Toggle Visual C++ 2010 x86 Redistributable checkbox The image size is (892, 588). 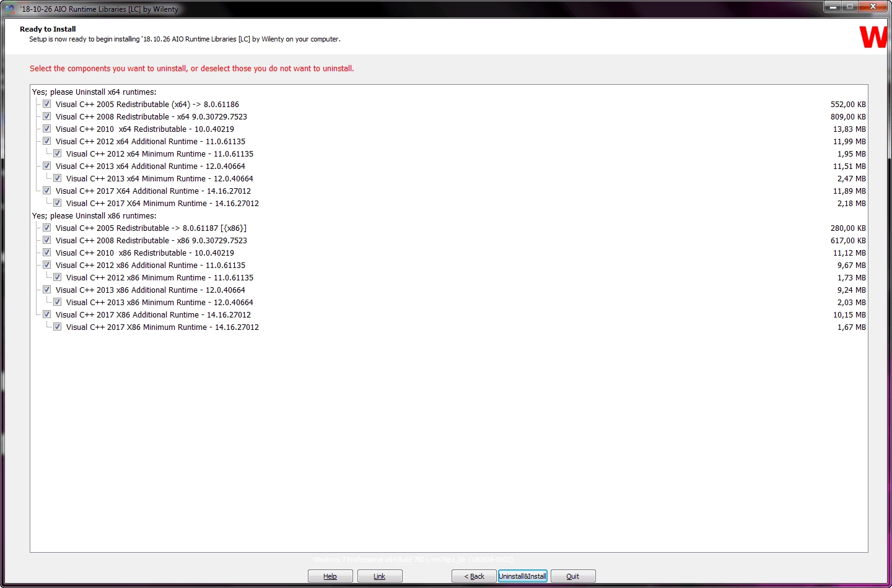(x=47, y=253)
